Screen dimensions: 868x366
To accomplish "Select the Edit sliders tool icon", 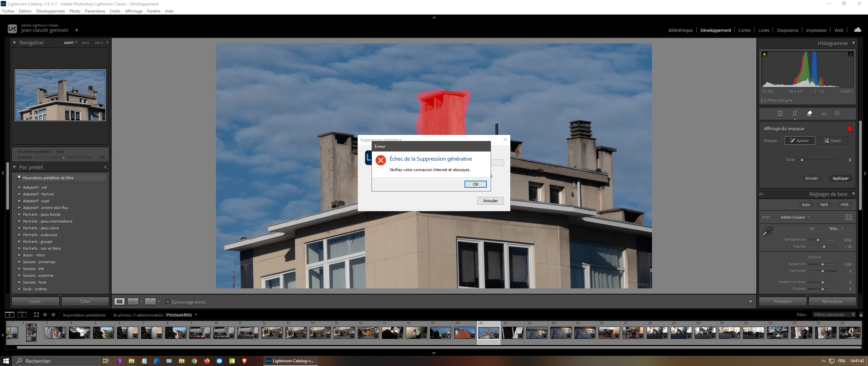I will coord(780,114).
